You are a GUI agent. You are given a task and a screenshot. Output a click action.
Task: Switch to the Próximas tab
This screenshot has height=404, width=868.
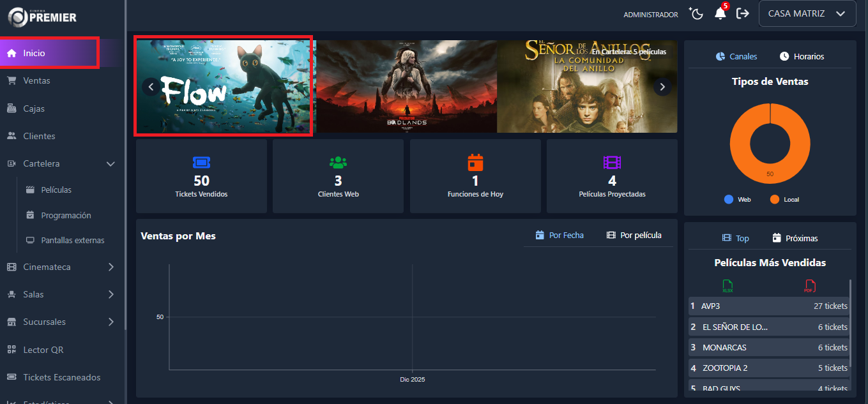[795, 237]
